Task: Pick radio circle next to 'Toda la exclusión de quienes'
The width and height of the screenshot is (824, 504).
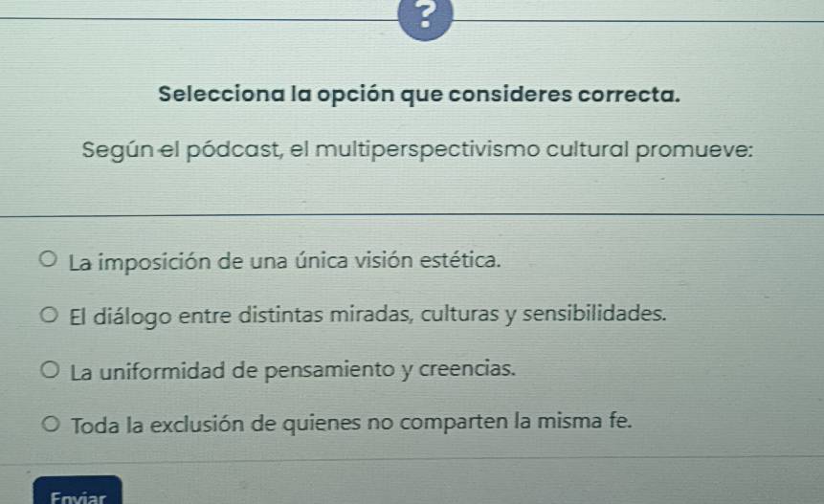Action: tap(51, 424)
